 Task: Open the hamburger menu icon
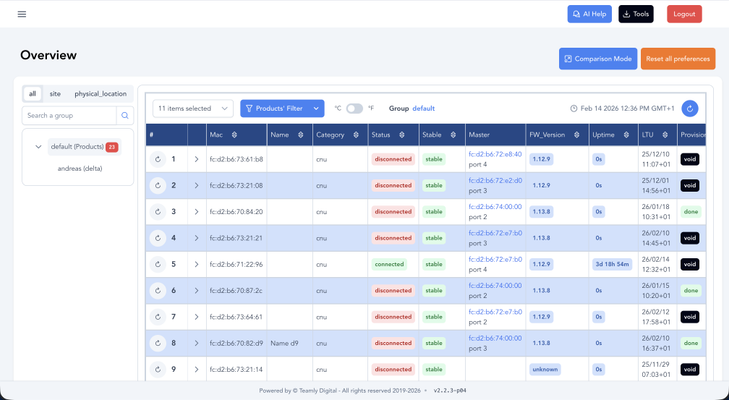click(22, 14)
